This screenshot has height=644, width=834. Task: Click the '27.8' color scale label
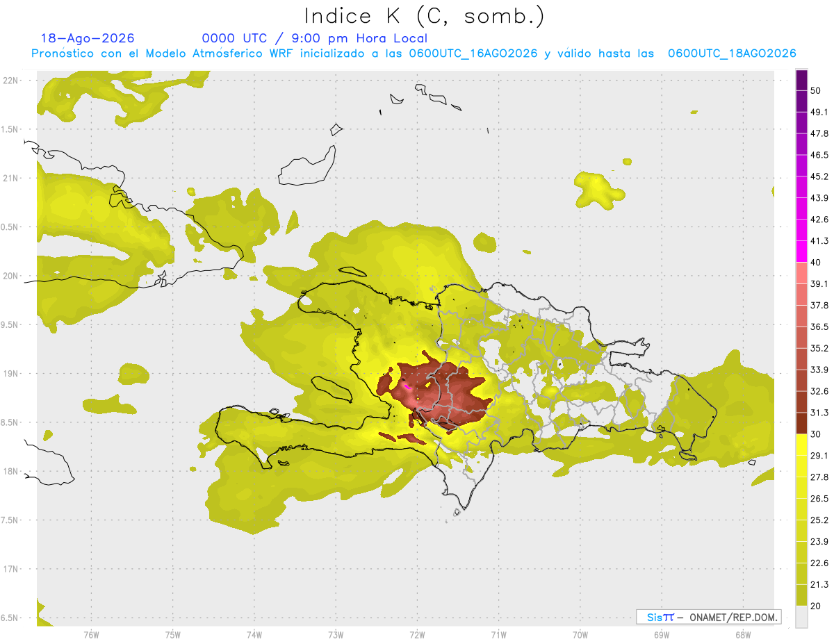(819, 477)
